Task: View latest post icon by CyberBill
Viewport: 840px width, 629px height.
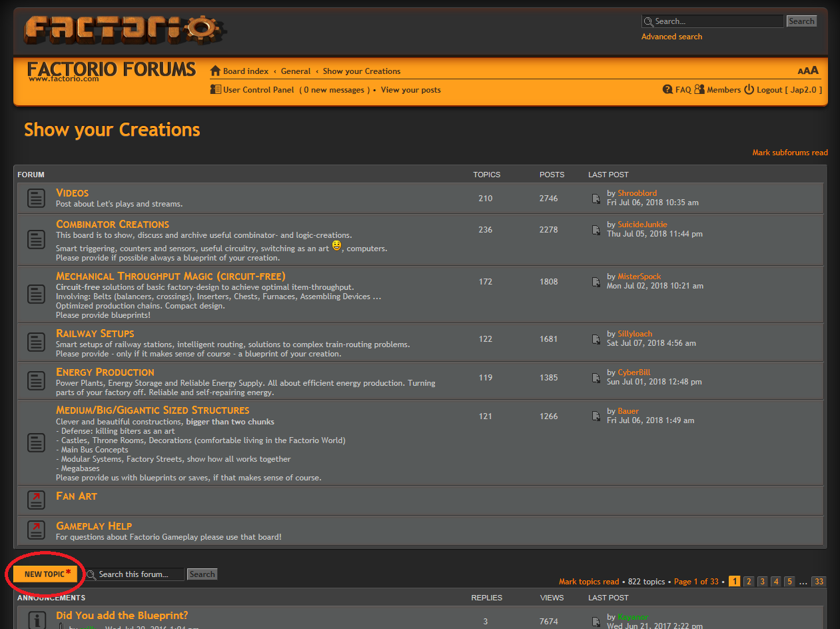Action: click(x=597, y=378)
